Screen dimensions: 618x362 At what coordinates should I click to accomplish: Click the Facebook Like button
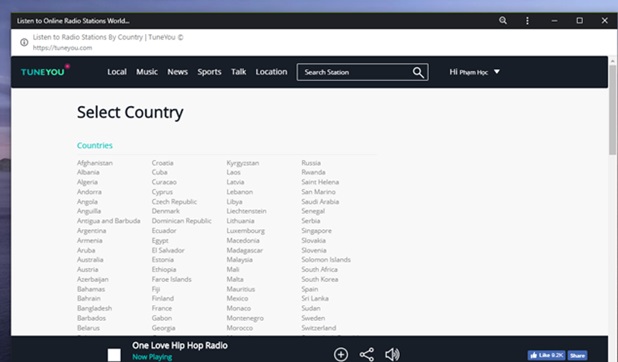[546, 355]
